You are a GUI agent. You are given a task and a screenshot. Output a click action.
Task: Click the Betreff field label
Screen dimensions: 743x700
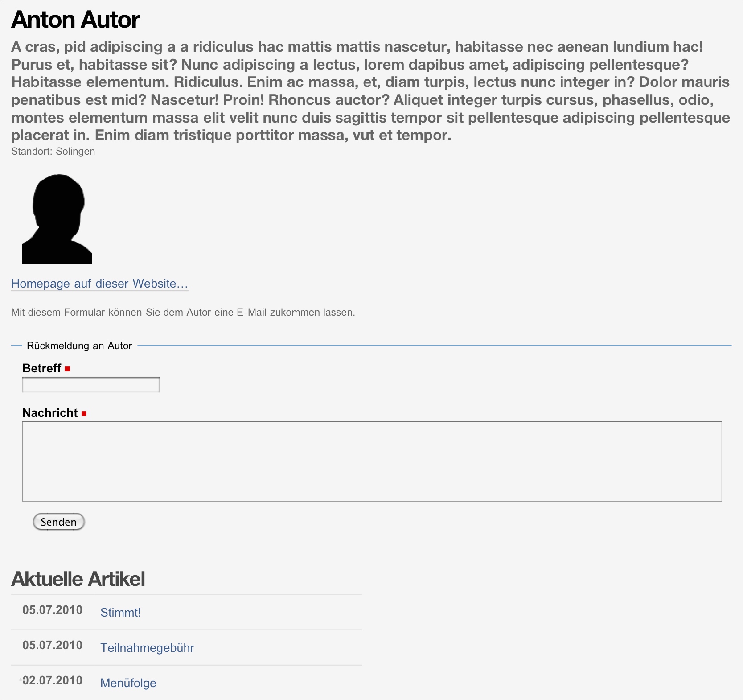click(42, 368)
